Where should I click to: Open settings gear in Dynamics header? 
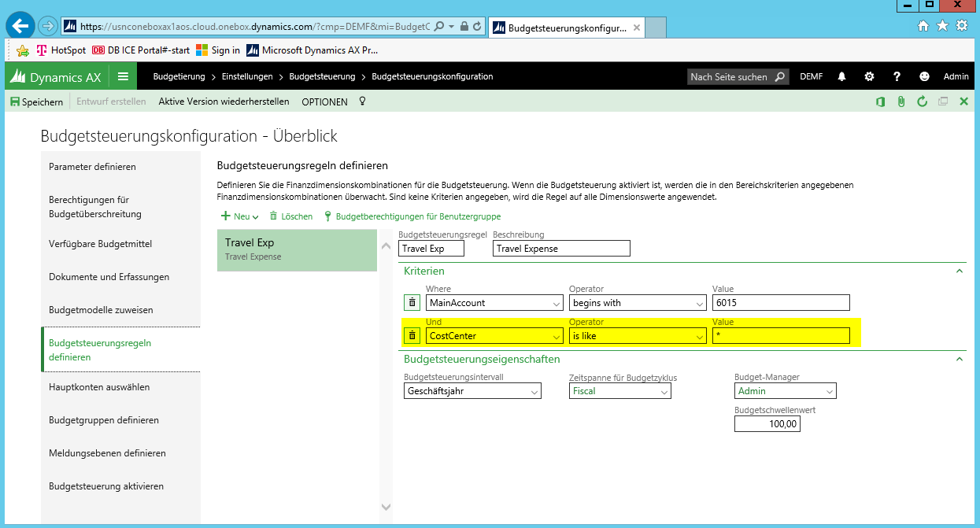click(869, 77)
